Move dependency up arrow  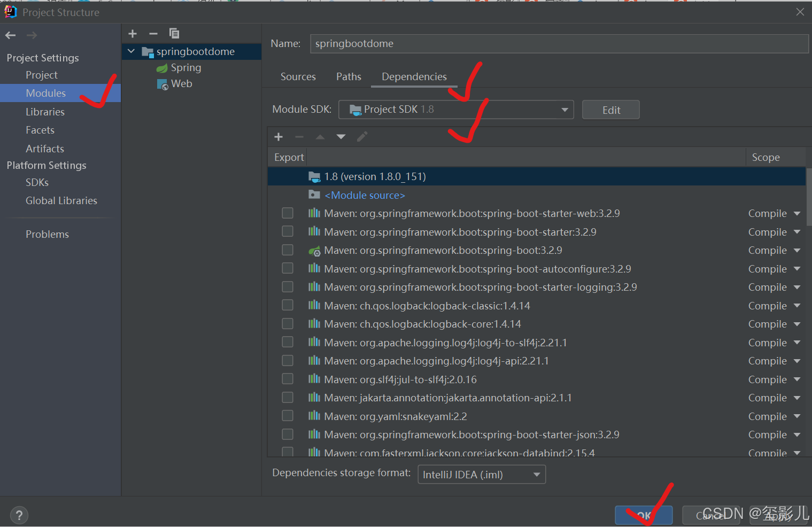point(320,137)
